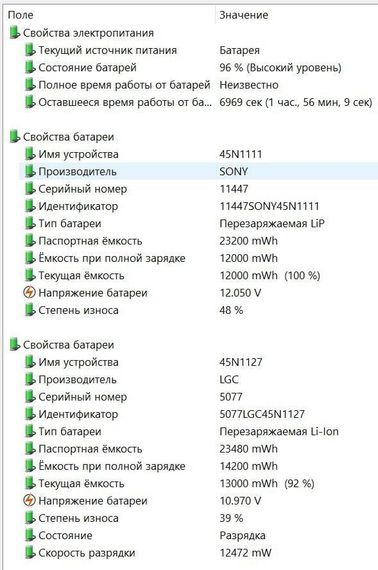
Task: Click the device name value 45N1127
Action: [241, 362]
